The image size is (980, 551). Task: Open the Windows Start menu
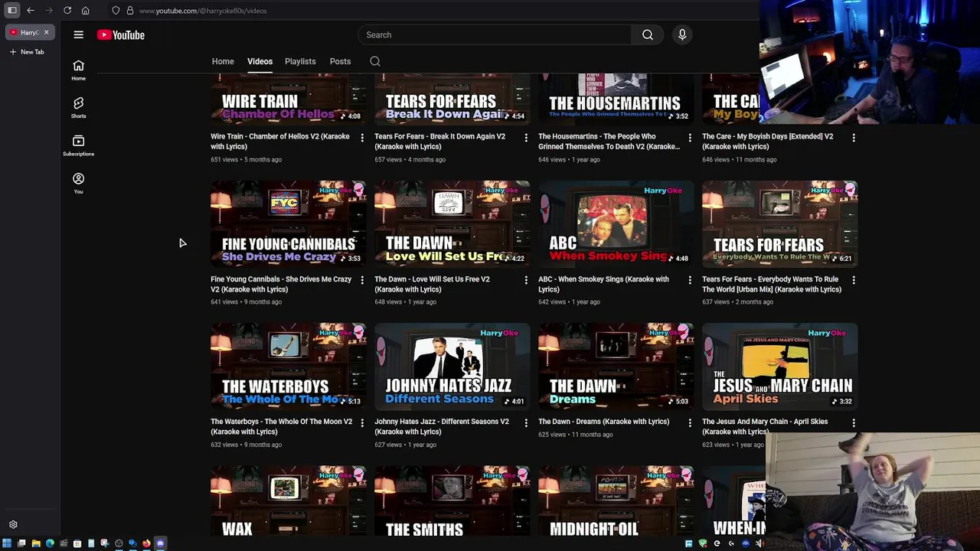pos(7,543)
